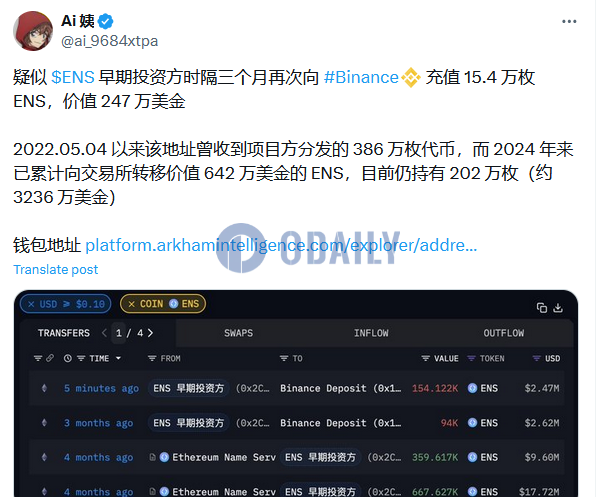Remove the USD ≥ $0.10 filter chip

tap(31, 304)
